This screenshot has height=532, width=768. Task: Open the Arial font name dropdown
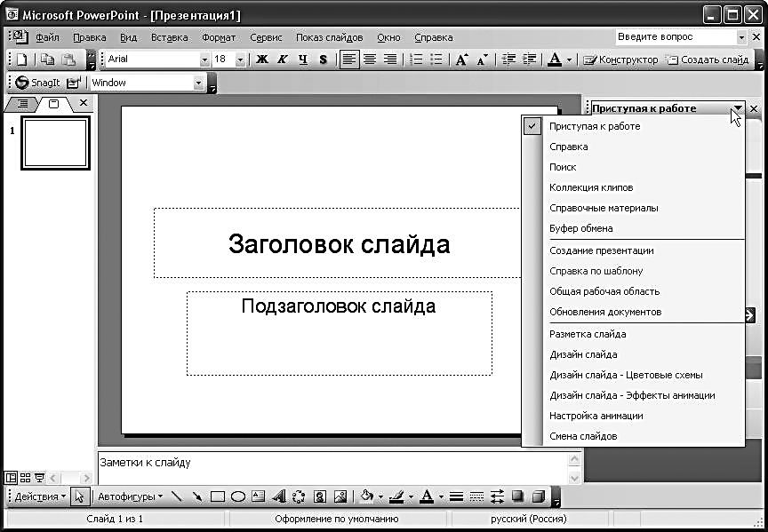coord(204,60)
